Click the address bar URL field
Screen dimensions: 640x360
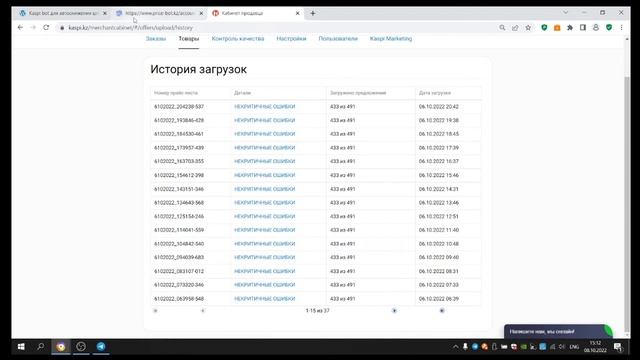278,28
